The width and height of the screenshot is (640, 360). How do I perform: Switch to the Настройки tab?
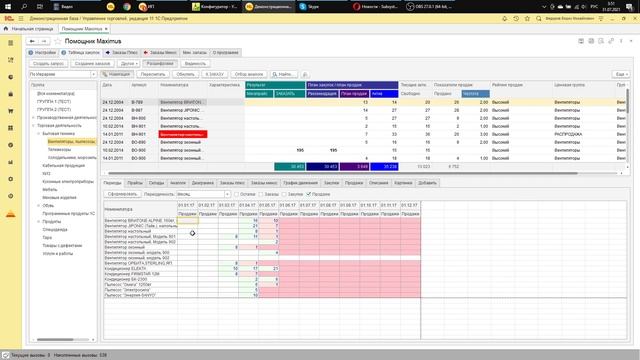[42, 53]
